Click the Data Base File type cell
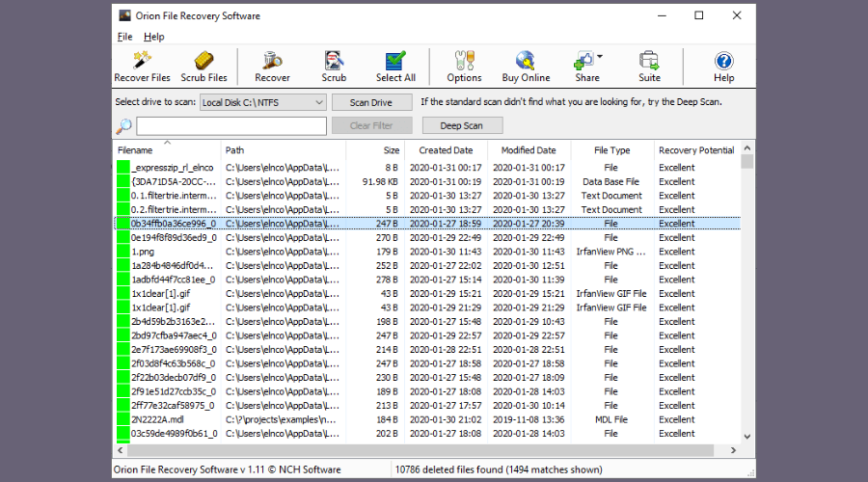Image resolution: width=868 pixels, height=482 pixels. (x=610, y=181)
